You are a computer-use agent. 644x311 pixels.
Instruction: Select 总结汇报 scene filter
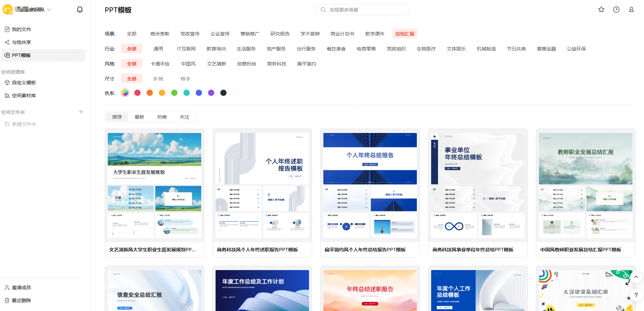click(x=405, y=34)
